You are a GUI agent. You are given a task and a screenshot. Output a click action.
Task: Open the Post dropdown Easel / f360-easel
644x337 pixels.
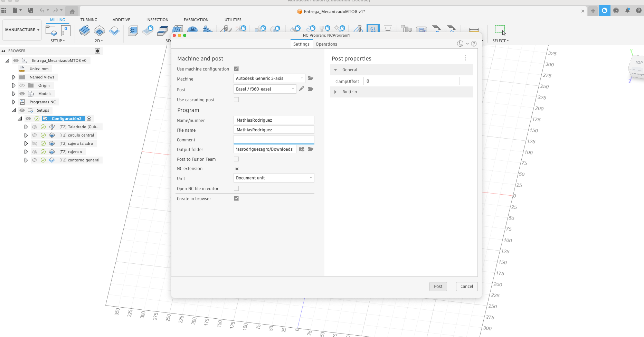(265, 89)
